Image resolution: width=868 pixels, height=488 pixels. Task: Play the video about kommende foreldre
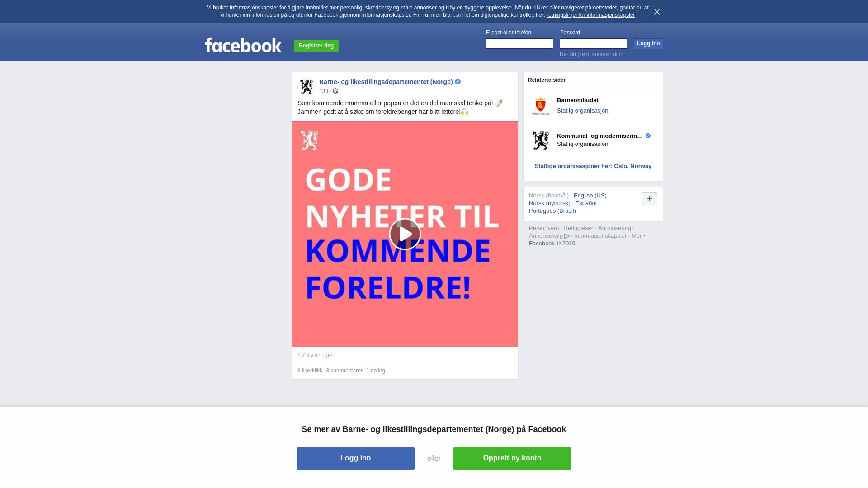click(x=405, y=234)
